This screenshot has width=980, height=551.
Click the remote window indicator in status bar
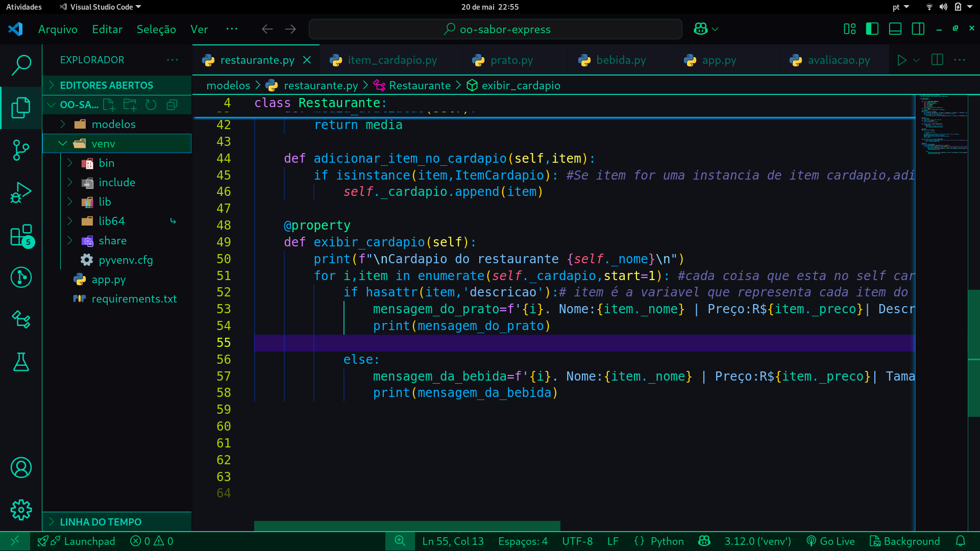15,541
